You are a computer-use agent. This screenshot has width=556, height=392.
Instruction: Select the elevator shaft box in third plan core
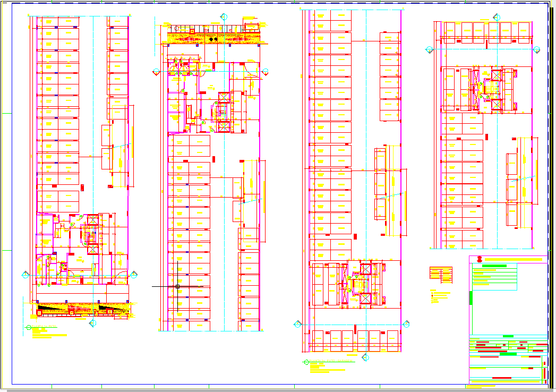365,269
